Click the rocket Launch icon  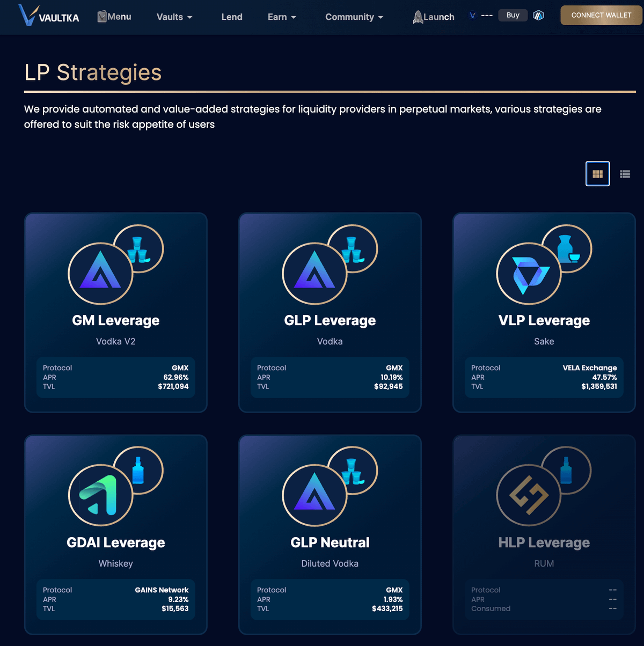(x=418, y=17)
